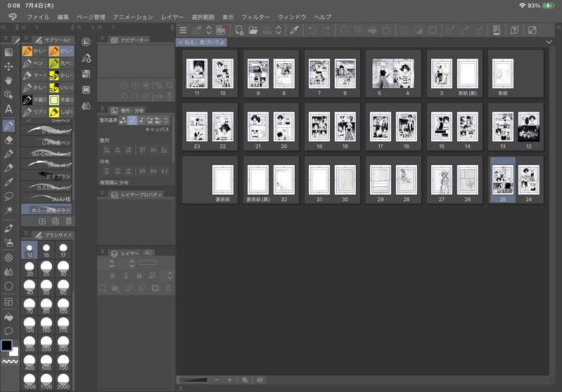
Task: Open the ブラシサイズ panel menu icon
Action: point(26,233)
